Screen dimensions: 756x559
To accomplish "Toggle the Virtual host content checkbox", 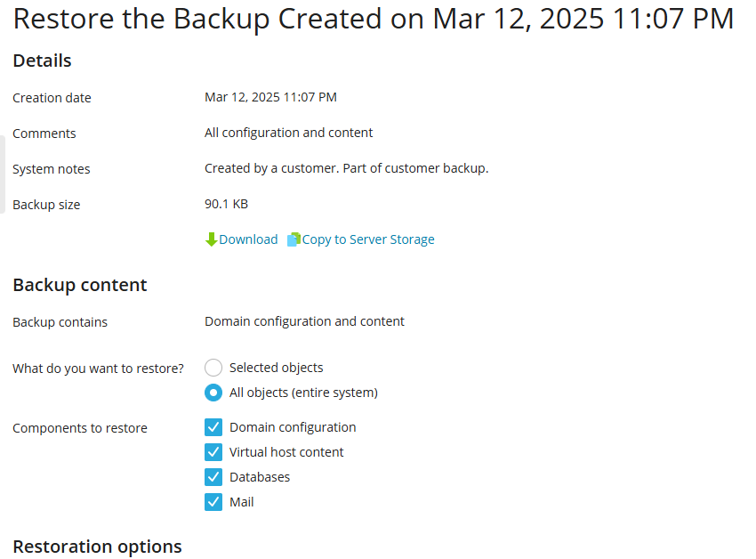I will coord(213,452).
